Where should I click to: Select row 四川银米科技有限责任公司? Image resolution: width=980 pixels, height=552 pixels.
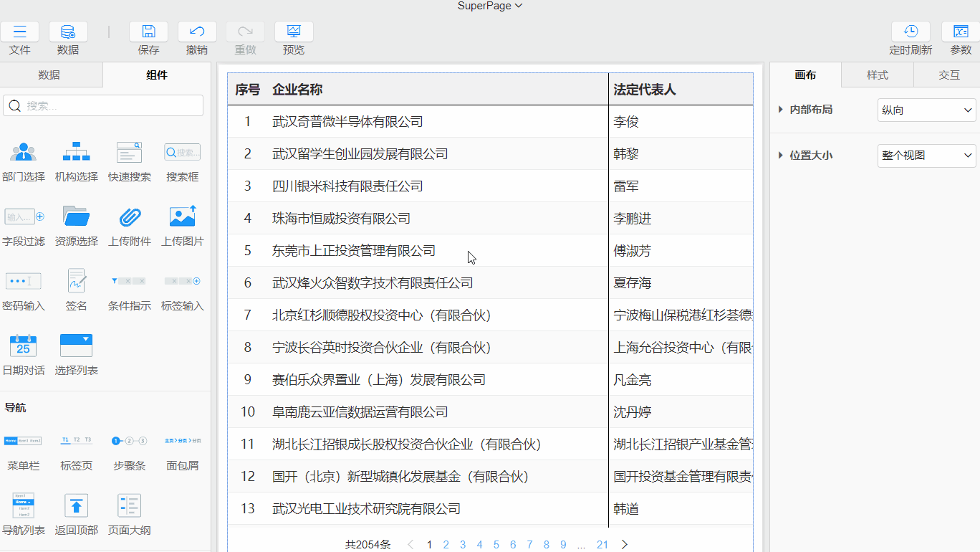click(490, 186)
